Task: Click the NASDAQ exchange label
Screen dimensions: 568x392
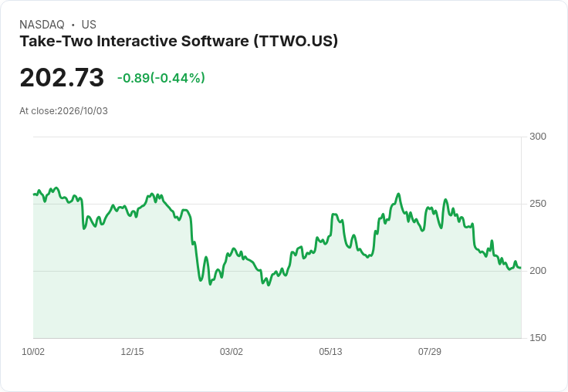Action: (42, 25)
